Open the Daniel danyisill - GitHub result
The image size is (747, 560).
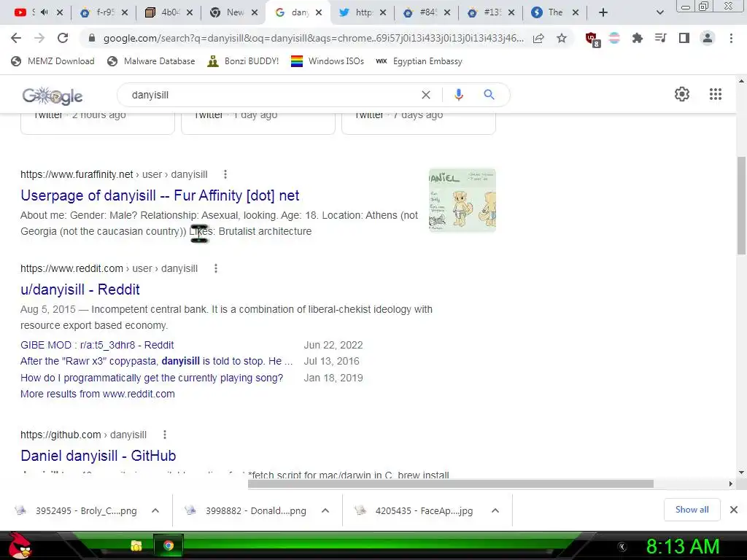98,456
